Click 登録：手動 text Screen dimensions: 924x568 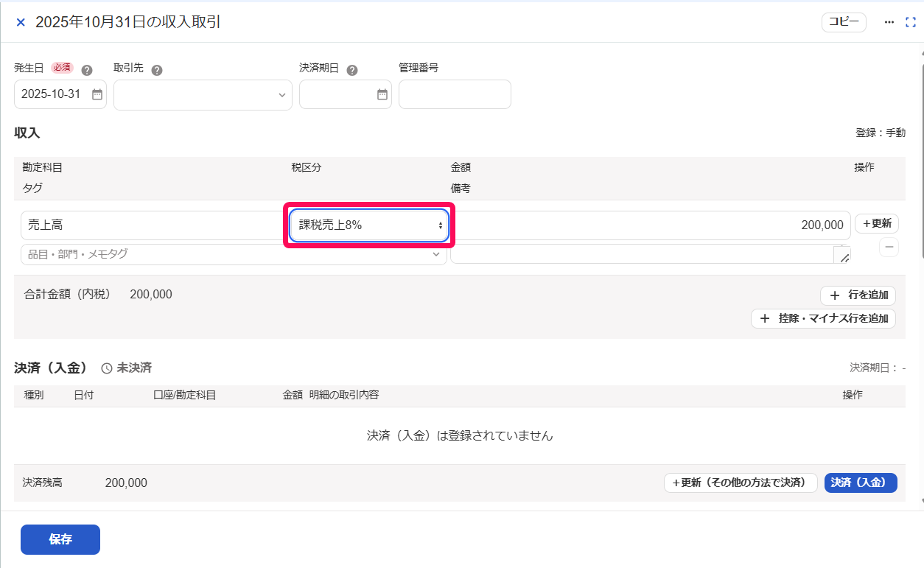881,133
